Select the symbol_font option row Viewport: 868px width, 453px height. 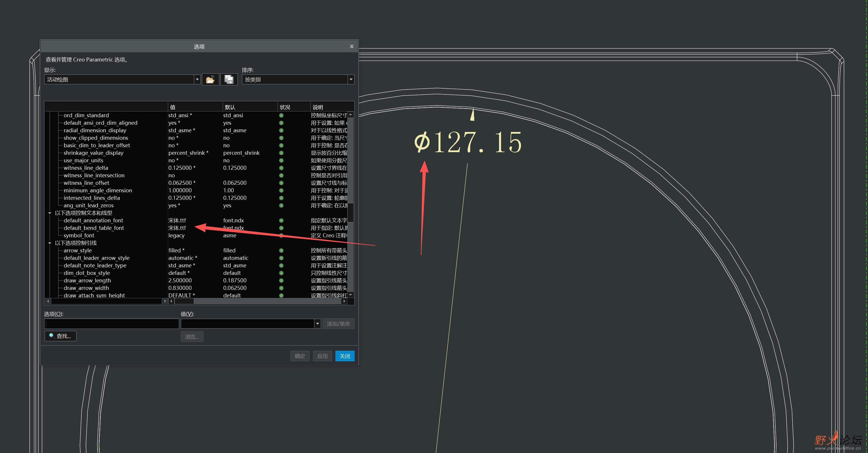coord(79,235)
